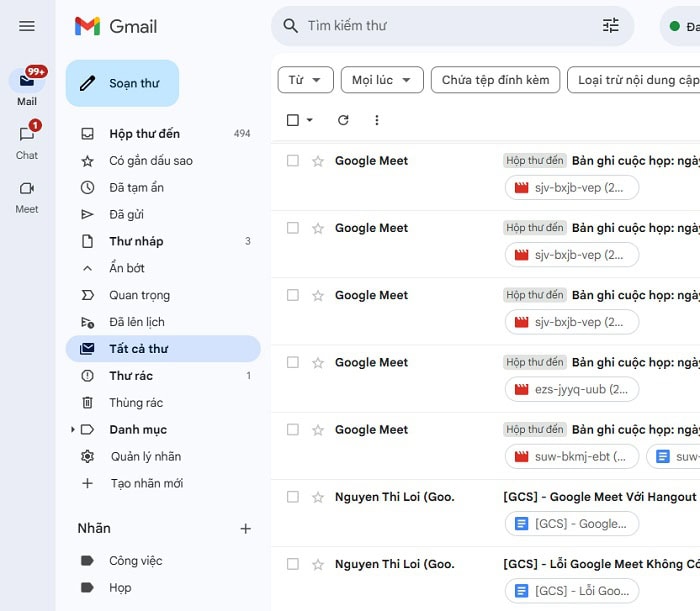Apply 'Chứa tệp đính kèm' filter chip
This screenshot has height=611, width=700.
click(495, 80)
